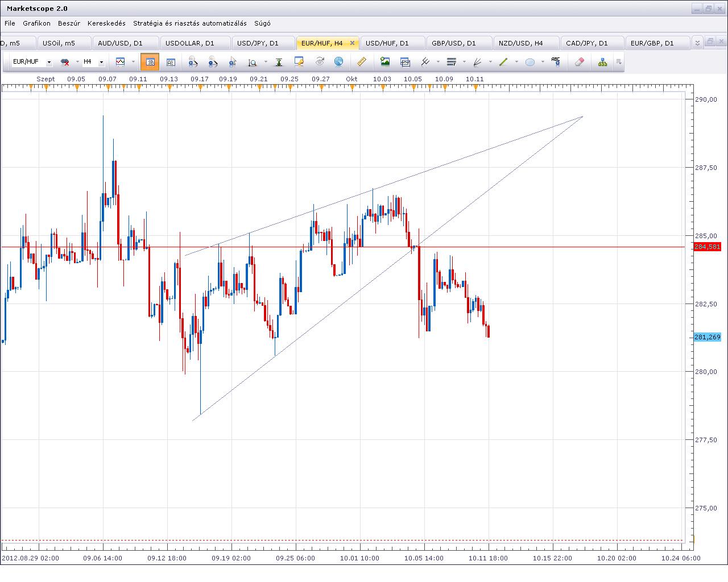This screenshot has width=728, height=582.
Task: Open the Grafikon menu
Action: tap(37, 23)
